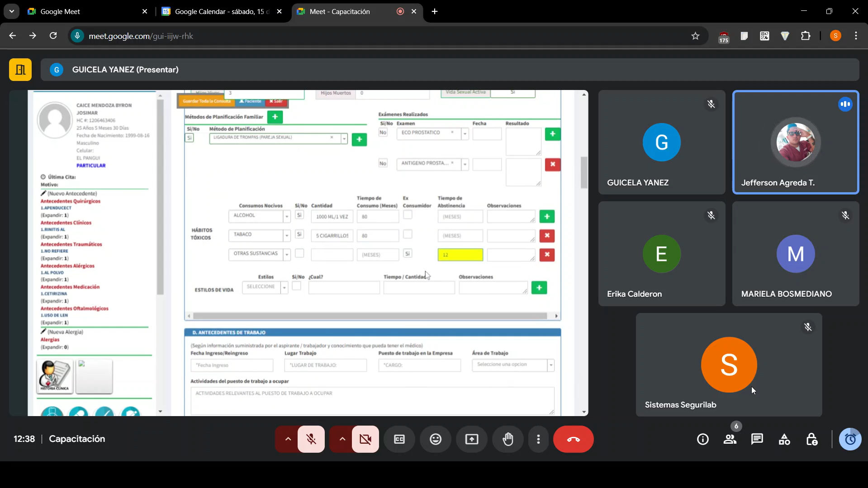Open more options menu in Meet

[x=538, y=439]
